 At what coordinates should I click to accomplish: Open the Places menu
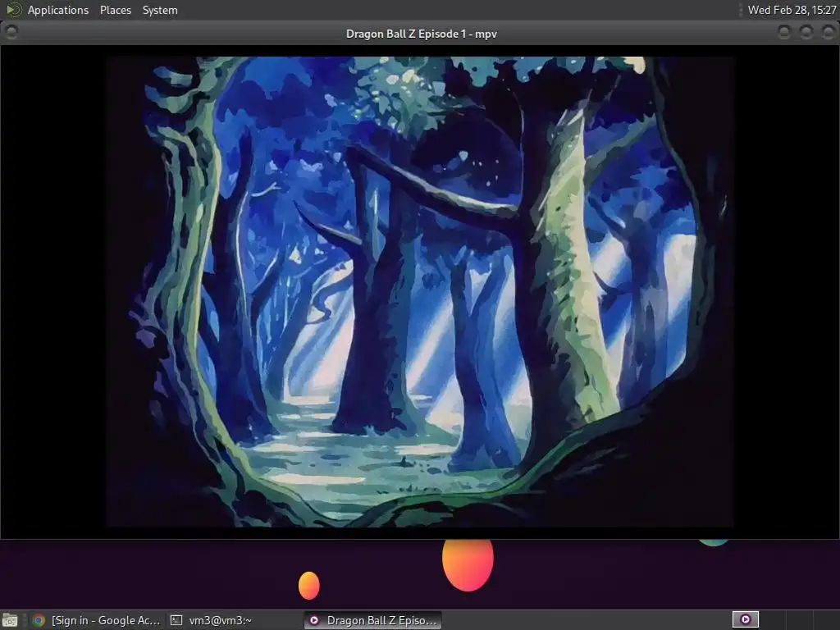pos(115,10)
